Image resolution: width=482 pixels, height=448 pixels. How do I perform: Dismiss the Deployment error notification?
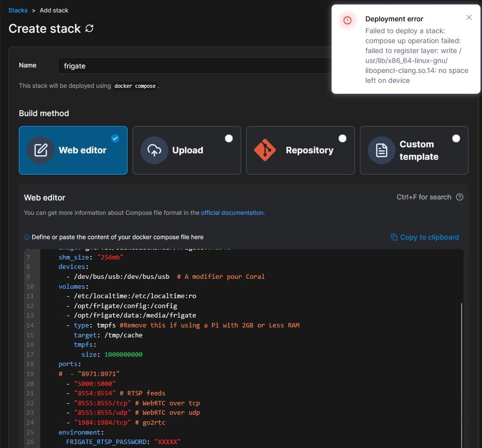point(469,17)
